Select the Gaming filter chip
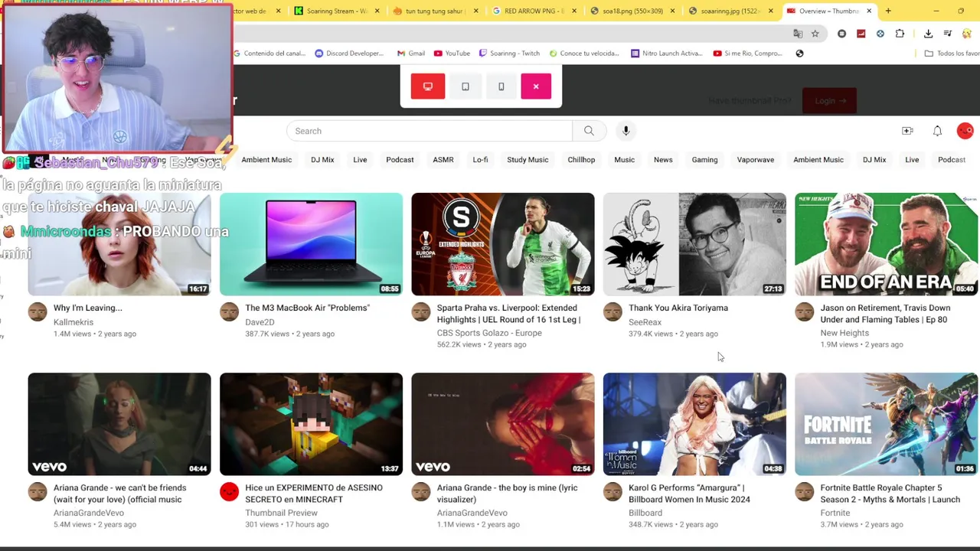The width and height of the screenshot is (980, 551). 704,160
